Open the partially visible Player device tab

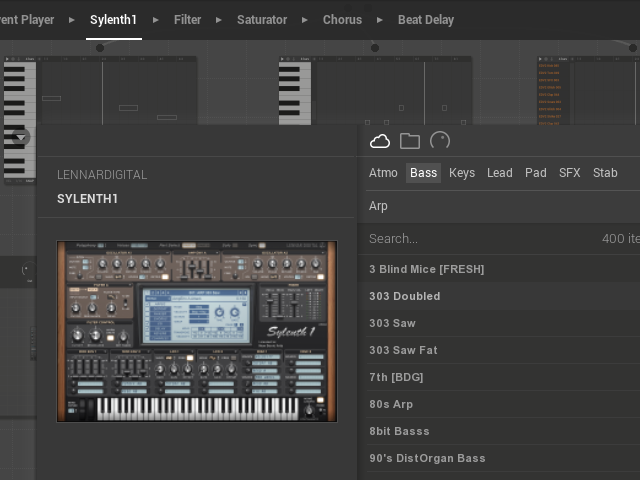tap(27, 20)
